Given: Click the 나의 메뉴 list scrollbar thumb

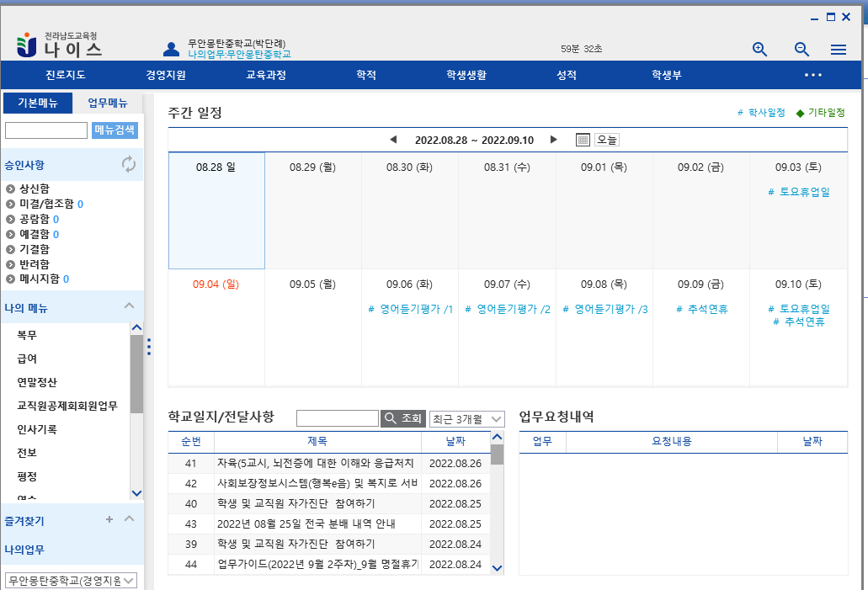Looking at the screenshot, I should click(x=136, y=374).
